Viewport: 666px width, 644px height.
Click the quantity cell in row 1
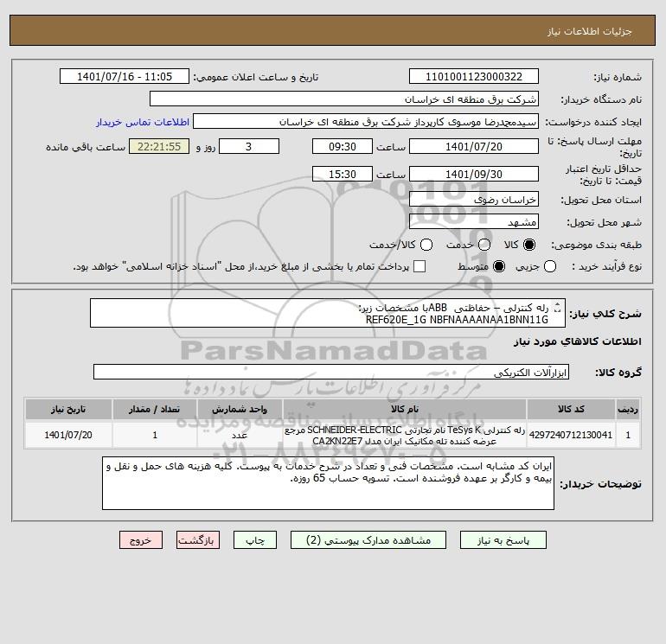(x=155, y=435)
